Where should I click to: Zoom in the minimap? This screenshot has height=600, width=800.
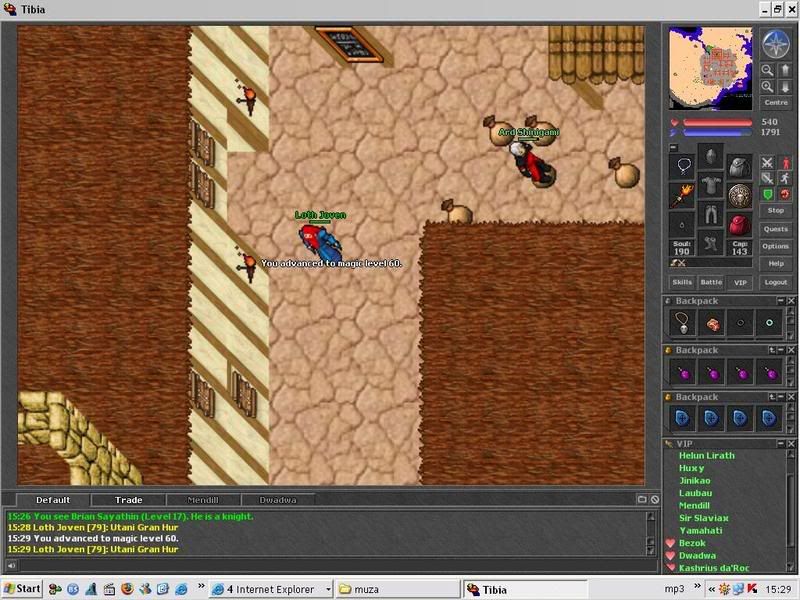[x=767, y=87]
